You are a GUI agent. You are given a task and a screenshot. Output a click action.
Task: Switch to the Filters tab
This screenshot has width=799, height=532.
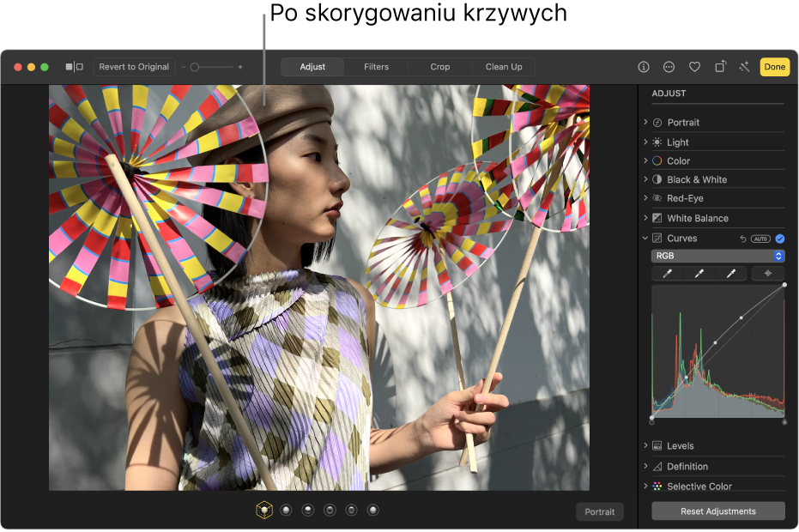[x=376, y=67]
